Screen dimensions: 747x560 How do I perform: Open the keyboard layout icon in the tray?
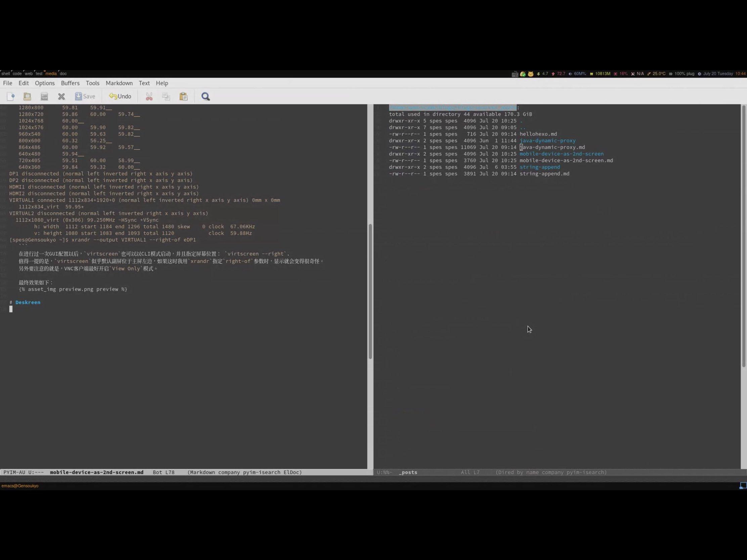pos(515,74)
